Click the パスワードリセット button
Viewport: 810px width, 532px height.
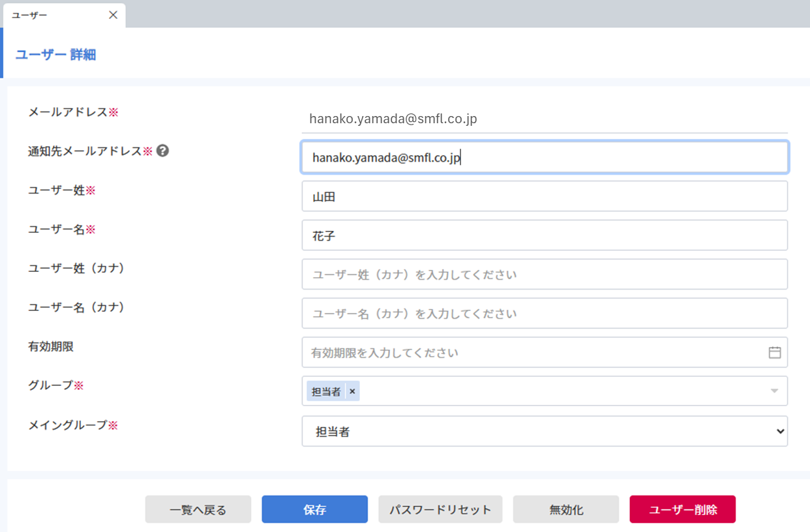pos(440,510)
